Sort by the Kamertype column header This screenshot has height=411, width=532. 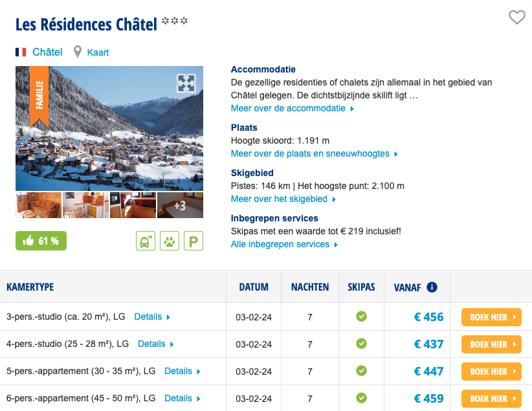click(x=30, y=287)
